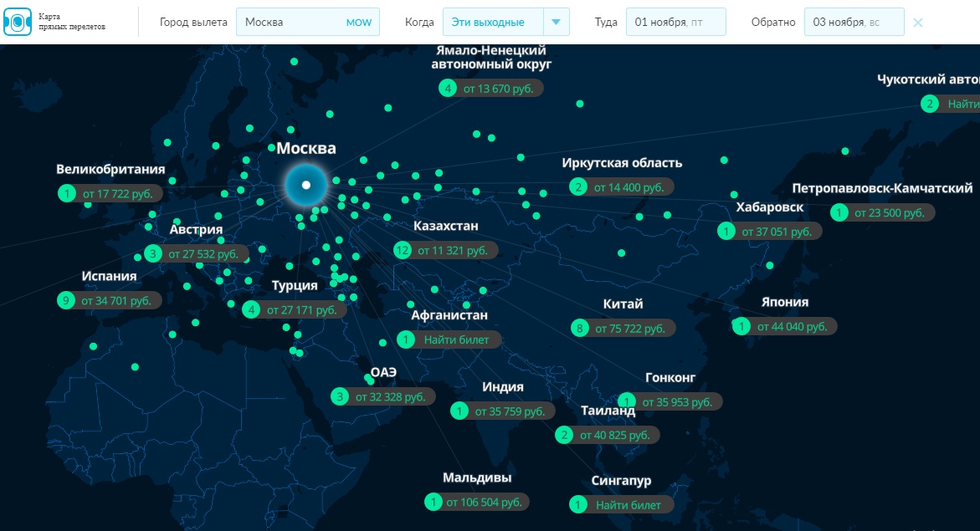Open the Обратно return date picker
Image resolution: width=980 pixels, height=531 pixels.
point(854,23)
